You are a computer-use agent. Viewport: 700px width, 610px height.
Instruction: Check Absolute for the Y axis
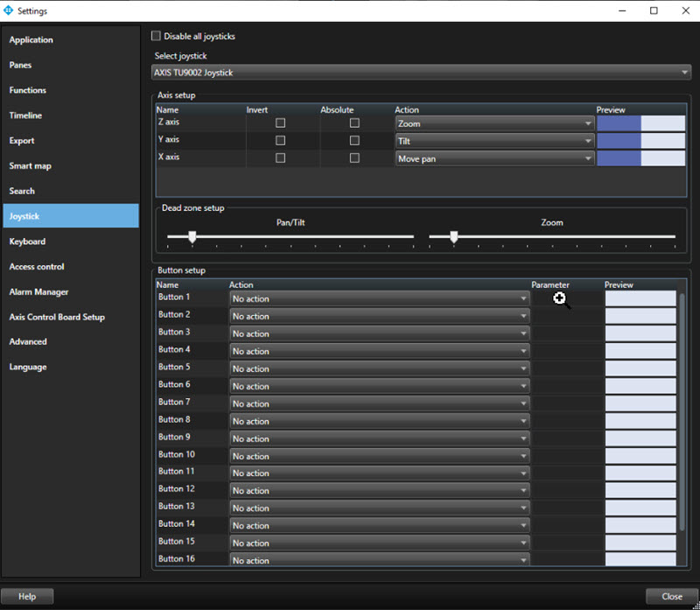(x=354, y=140)
